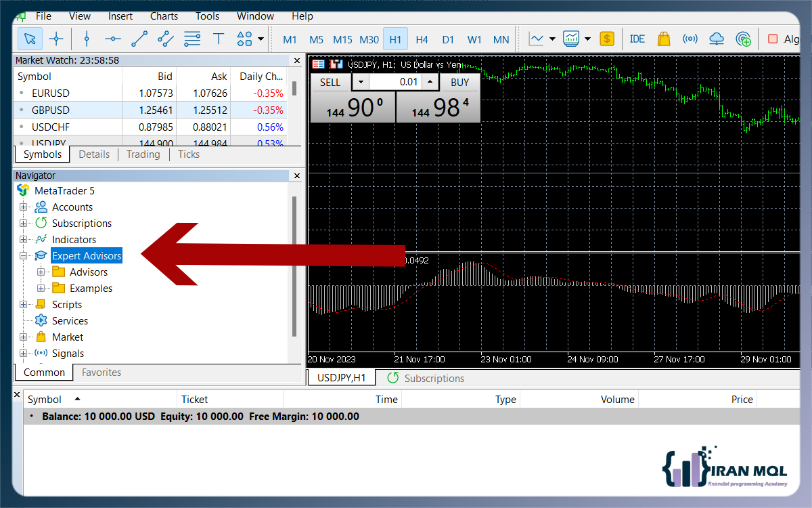Select the cursor arrow tool
This screenshot has height=508, width=812.
30,39
